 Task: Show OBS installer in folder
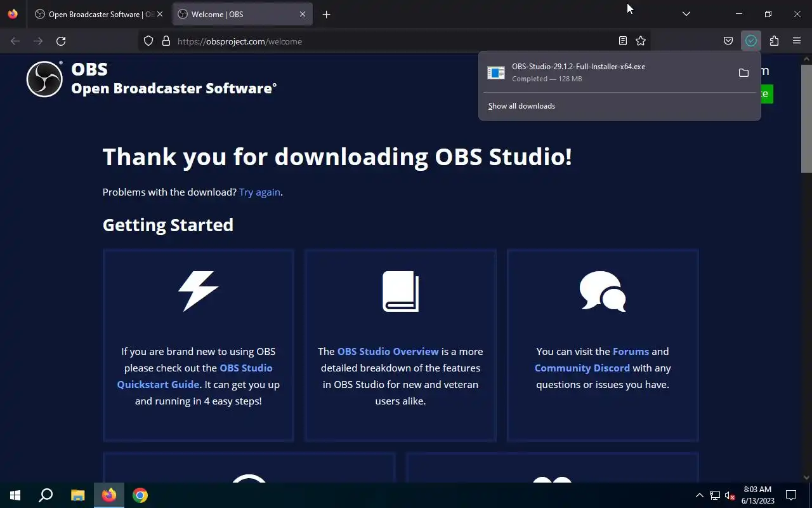point(743,72)
